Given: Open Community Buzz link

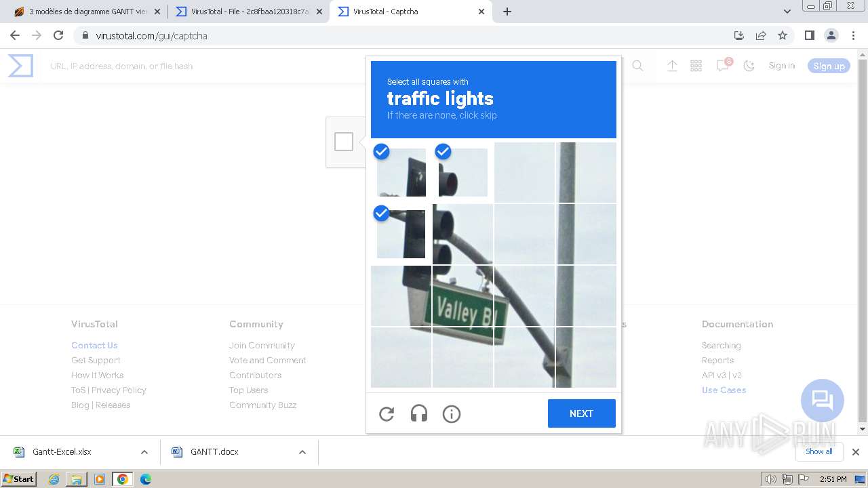Looking at the screenshot, I should [262, 405].
